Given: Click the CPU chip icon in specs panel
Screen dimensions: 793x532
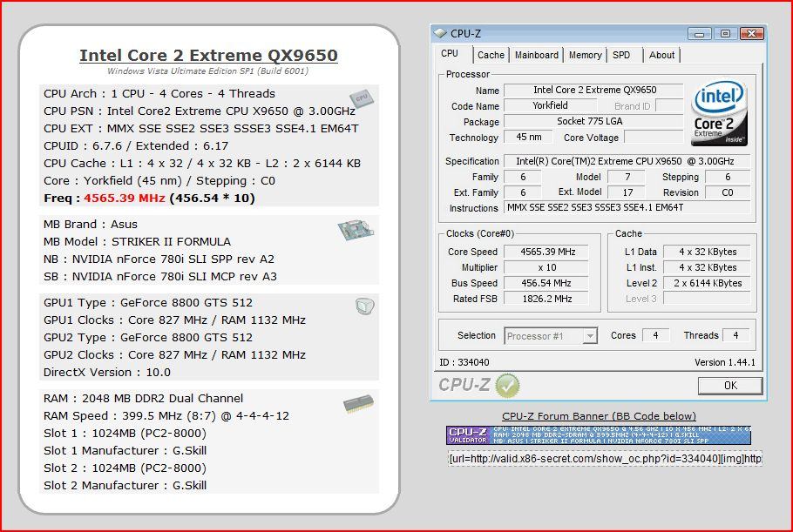Looking at the screenshot, I should pos(361,98).
